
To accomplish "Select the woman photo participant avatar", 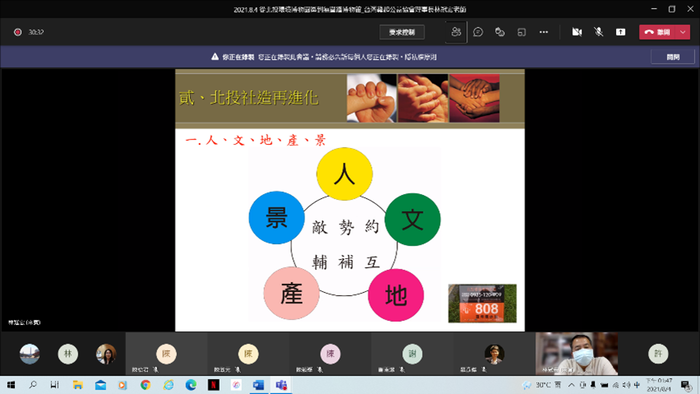I will [x=106, y=354].
